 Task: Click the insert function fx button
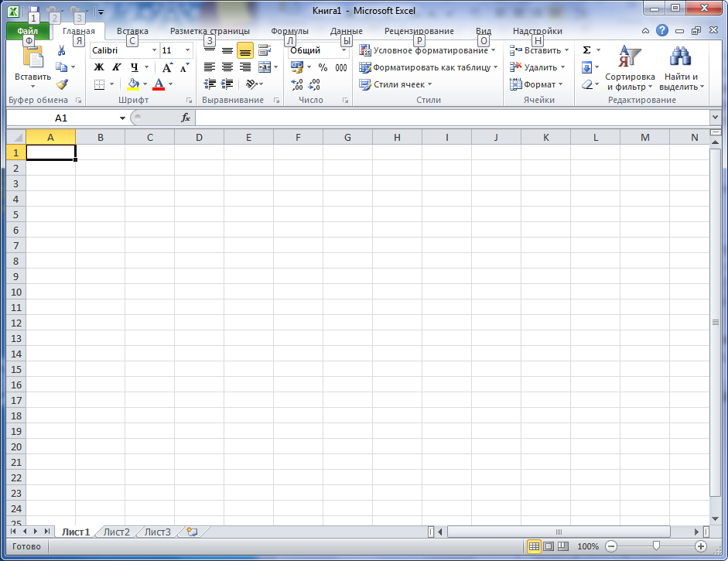click(186, 118)
